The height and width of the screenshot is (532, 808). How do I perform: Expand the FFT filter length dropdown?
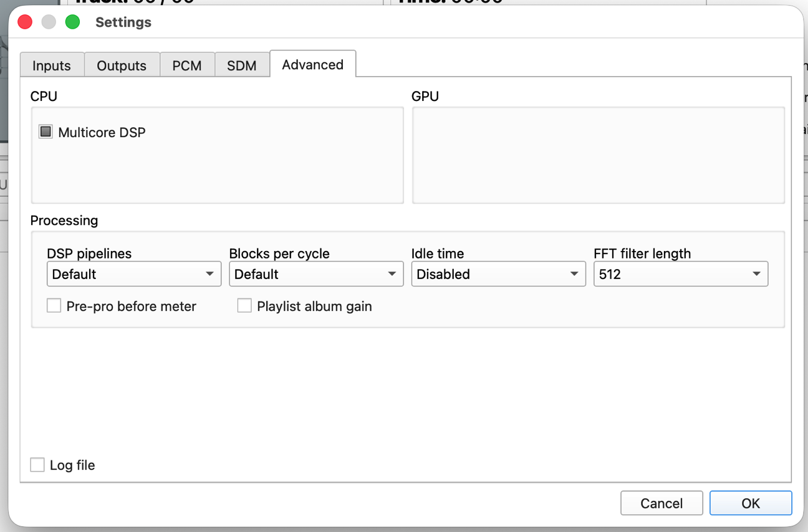point(680,274)
